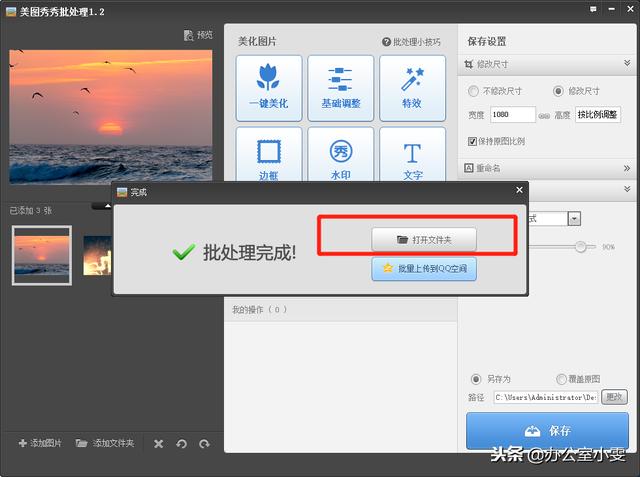Adjust the 90% quality slider handle
Image resolution: width=640 pixels, height=477 pixels.
coord(580,246)
